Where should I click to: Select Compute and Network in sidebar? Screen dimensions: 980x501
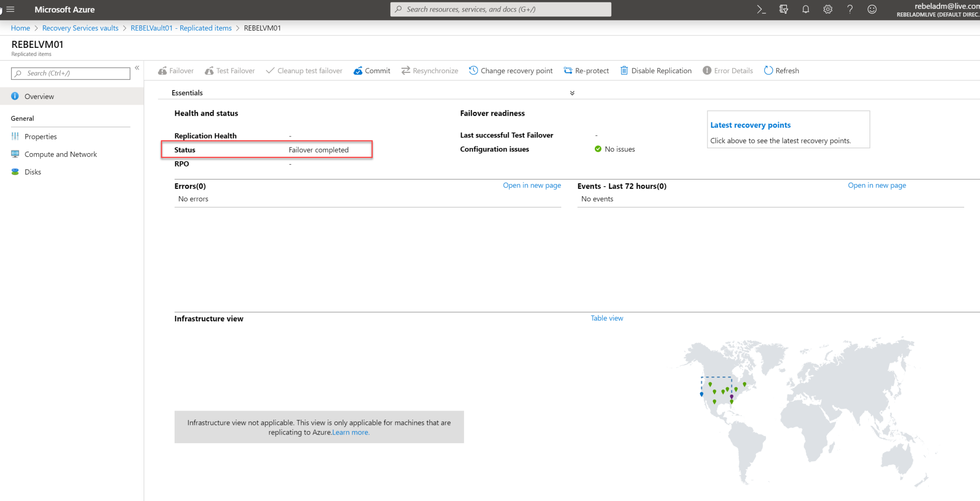click(x=61, y=154)
